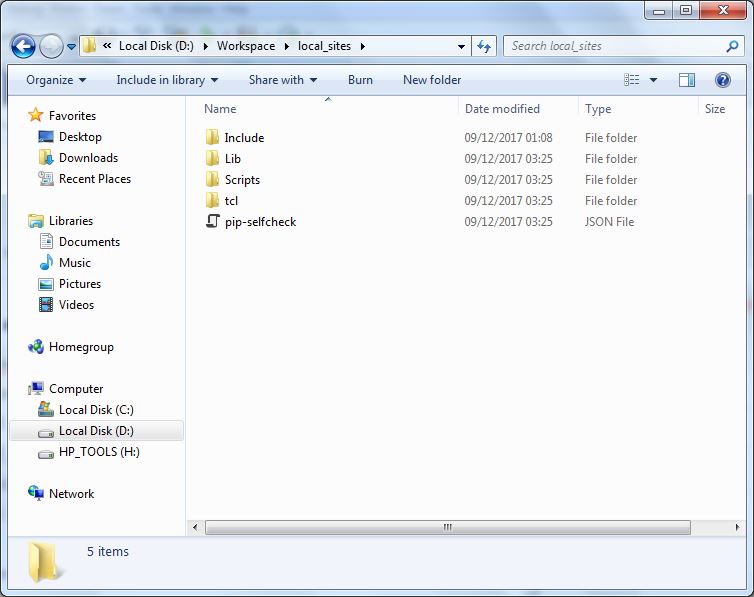Open Recent Places in Favorites
754x597 pixels.
pos(95,179)
